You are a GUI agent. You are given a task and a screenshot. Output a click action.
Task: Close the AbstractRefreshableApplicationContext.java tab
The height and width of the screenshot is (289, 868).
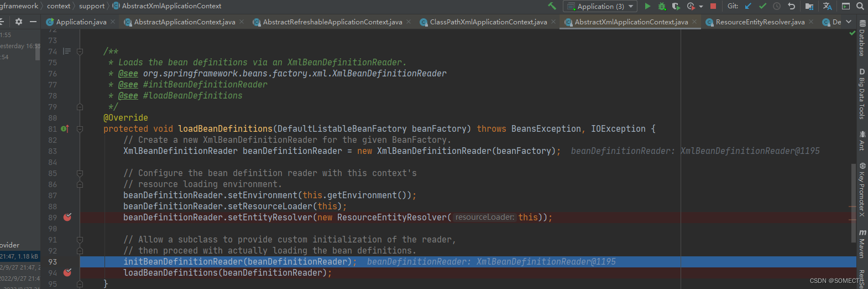pyautogui.click(x=409, y=22)
